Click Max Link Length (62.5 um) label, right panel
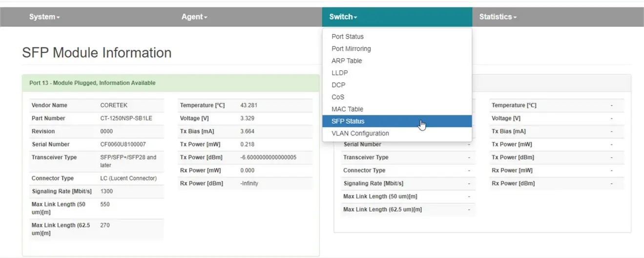 pyautogui.click(x=382, y=209)
